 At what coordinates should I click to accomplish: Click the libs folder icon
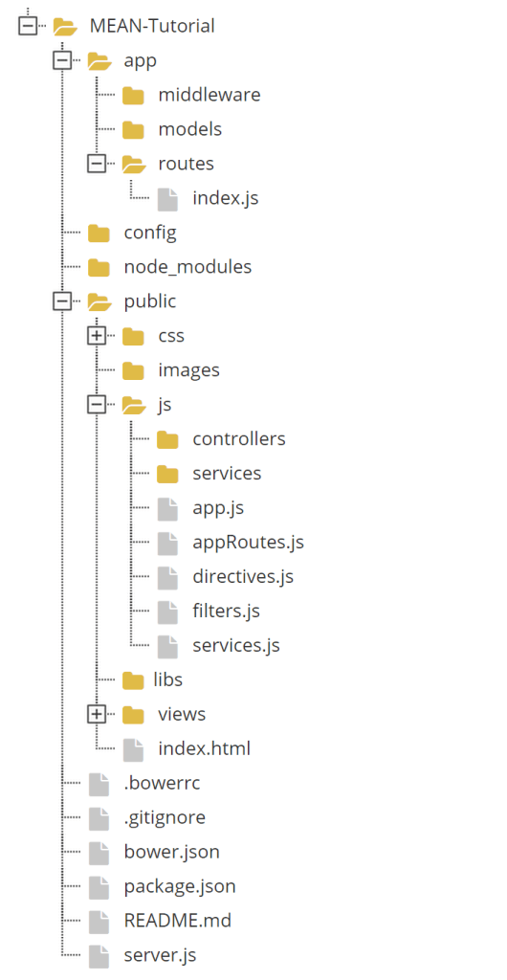point(133,680)
